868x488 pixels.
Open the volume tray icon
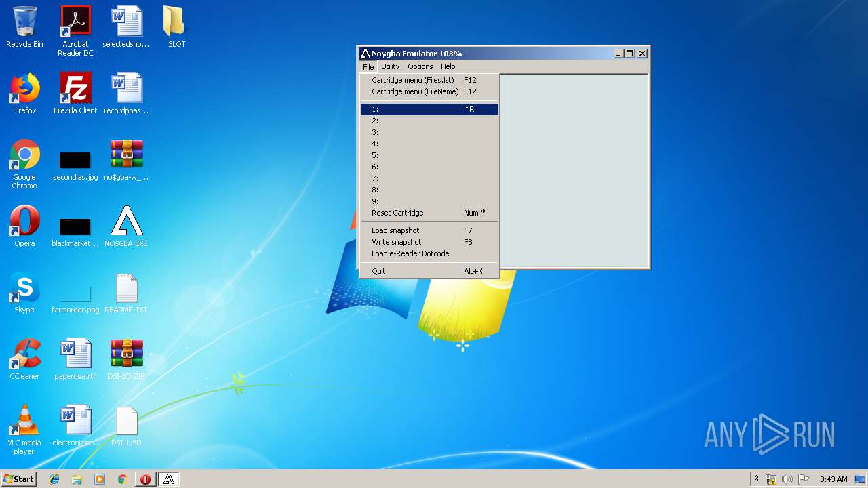click(787, 479)
